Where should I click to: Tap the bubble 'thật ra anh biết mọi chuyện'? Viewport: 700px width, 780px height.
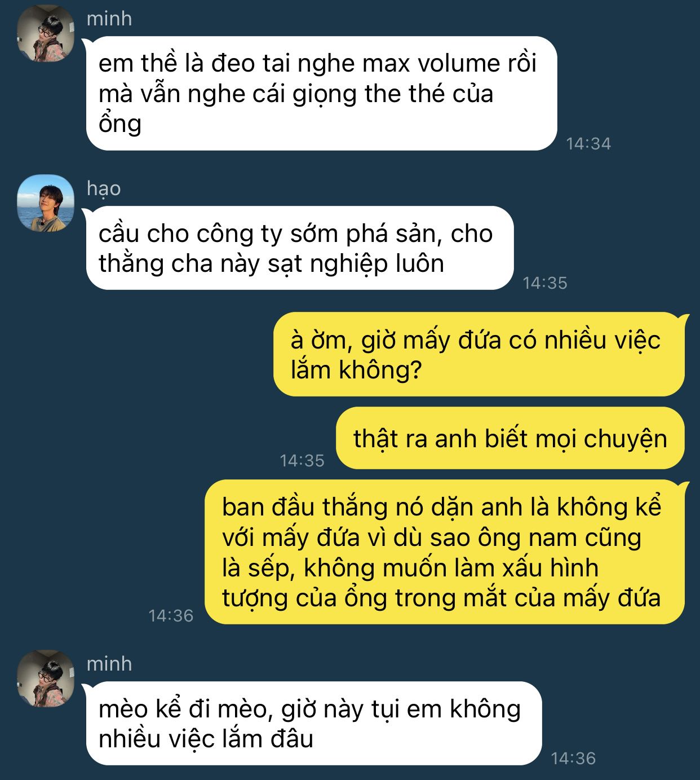click(510, 438)
